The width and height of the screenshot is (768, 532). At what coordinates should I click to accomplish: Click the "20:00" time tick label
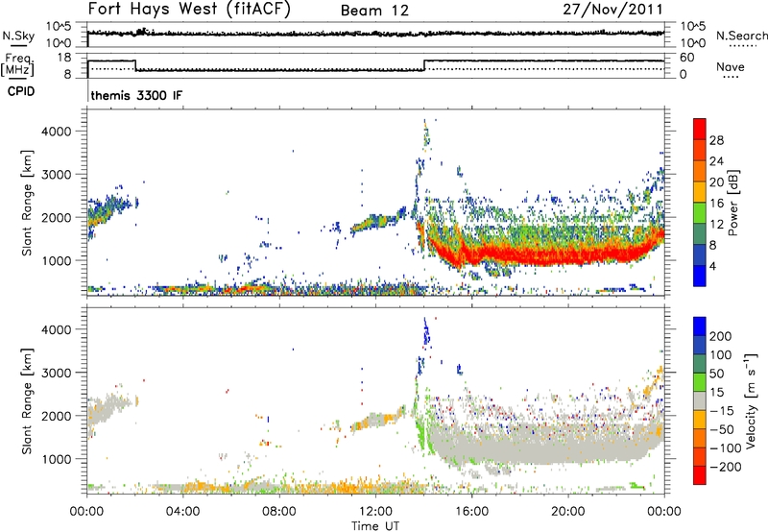[x=567, y=512]
